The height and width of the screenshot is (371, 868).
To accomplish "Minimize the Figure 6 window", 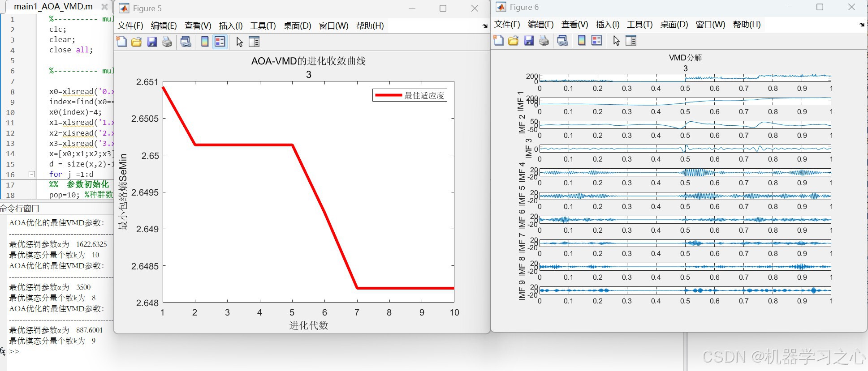I will (x=789, y=7).
